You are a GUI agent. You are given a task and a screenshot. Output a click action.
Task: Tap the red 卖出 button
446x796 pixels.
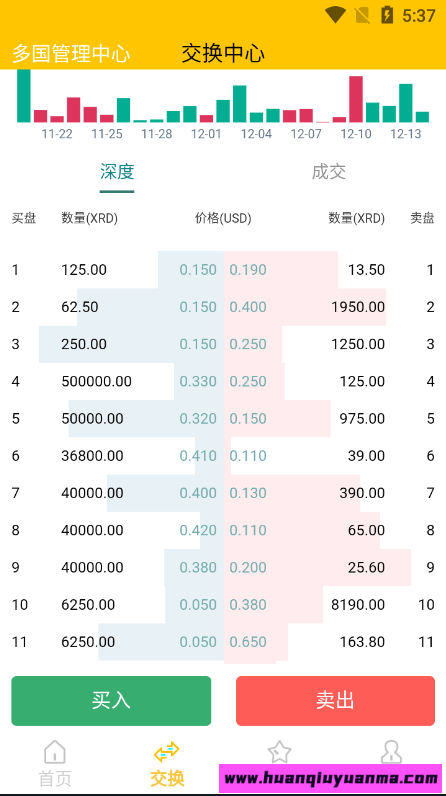click(x=335, y=701)
